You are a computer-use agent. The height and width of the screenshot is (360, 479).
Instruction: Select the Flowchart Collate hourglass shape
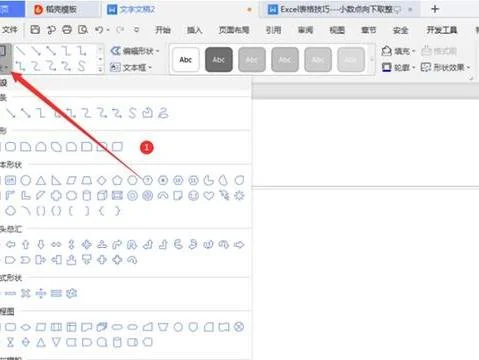click(x=10, y=342)
